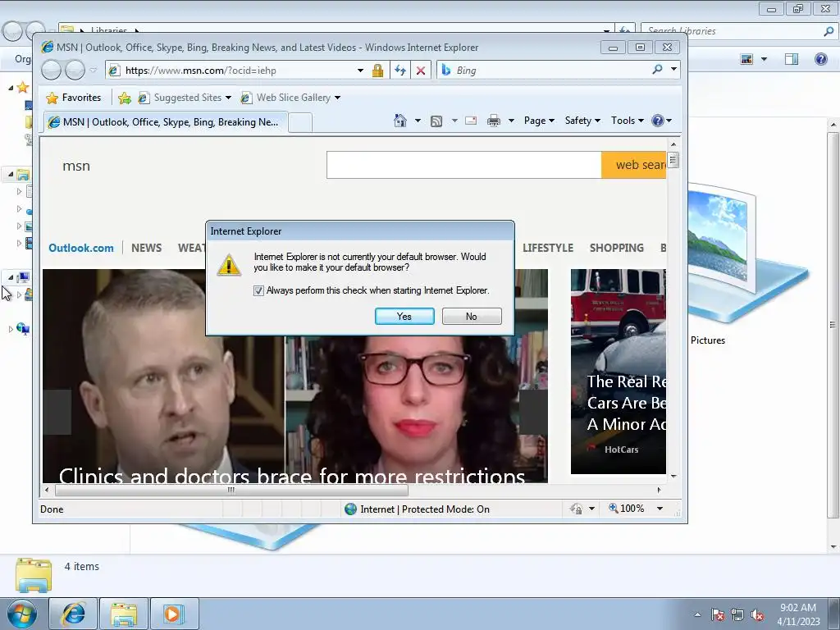Expand the address bar history dropdown
The height and width of the screenshot is (630, 840).
point(361,71)
